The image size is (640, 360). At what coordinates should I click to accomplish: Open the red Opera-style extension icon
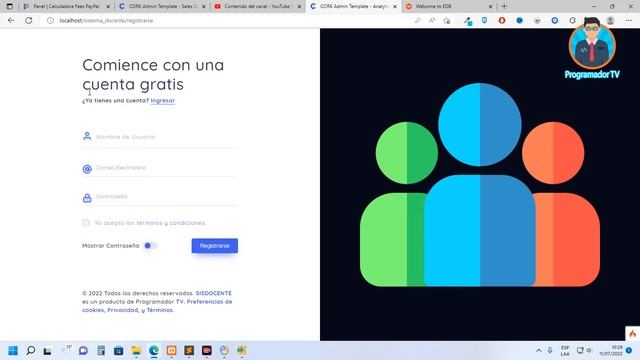point(502,20)
